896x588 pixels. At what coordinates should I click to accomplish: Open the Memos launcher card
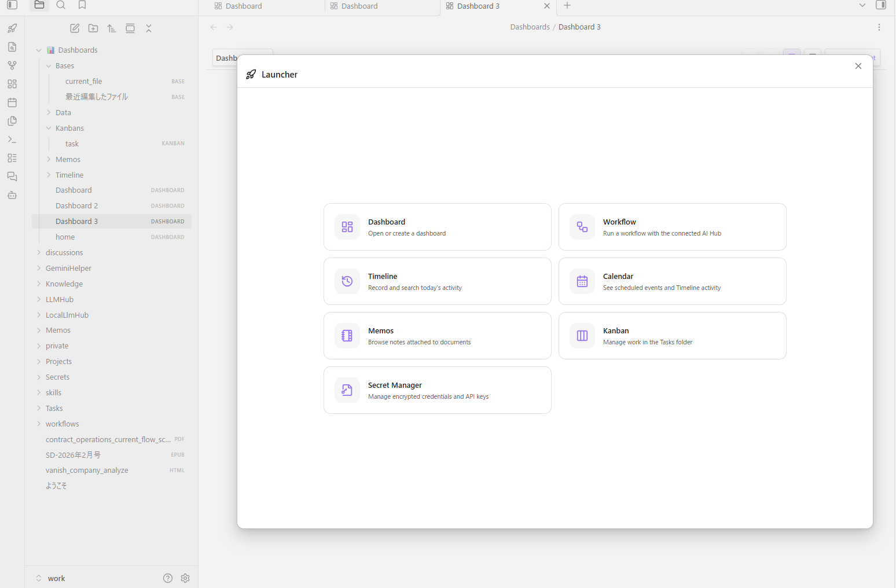[x=438, y=336]
